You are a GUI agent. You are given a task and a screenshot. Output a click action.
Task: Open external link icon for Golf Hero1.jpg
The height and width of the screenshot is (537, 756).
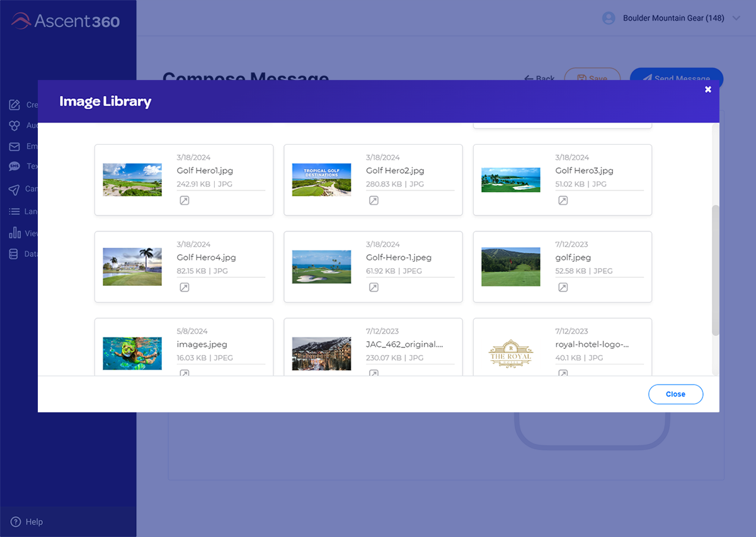tap(185, 201)
